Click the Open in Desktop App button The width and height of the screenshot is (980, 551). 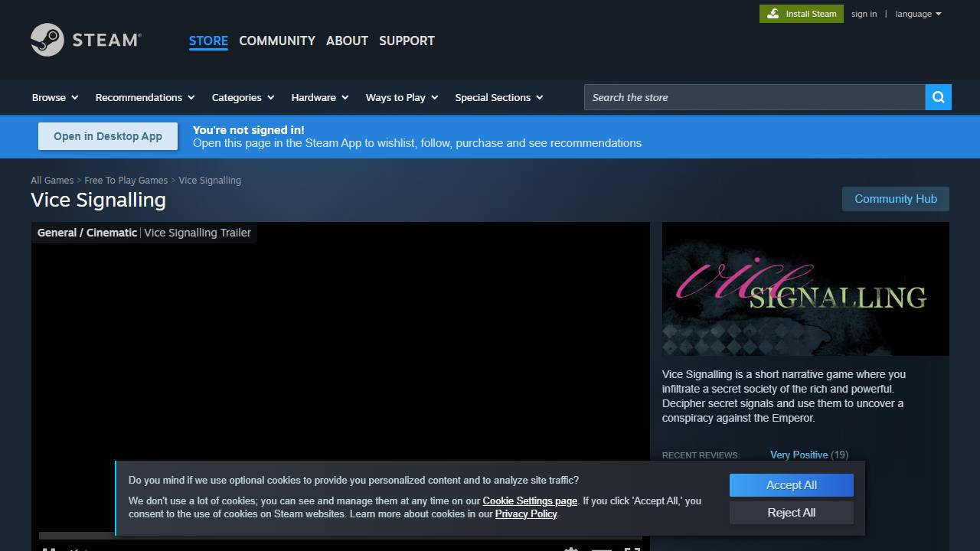108,136
